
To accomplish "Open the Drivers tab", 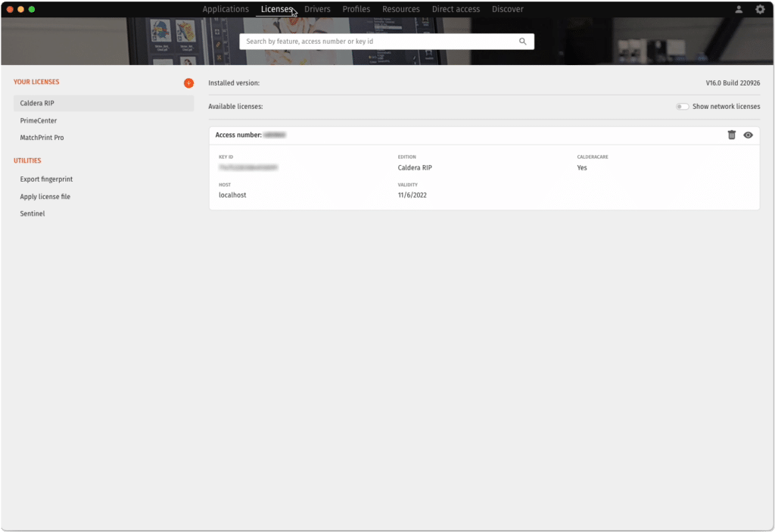I will (x=317, y=9).
